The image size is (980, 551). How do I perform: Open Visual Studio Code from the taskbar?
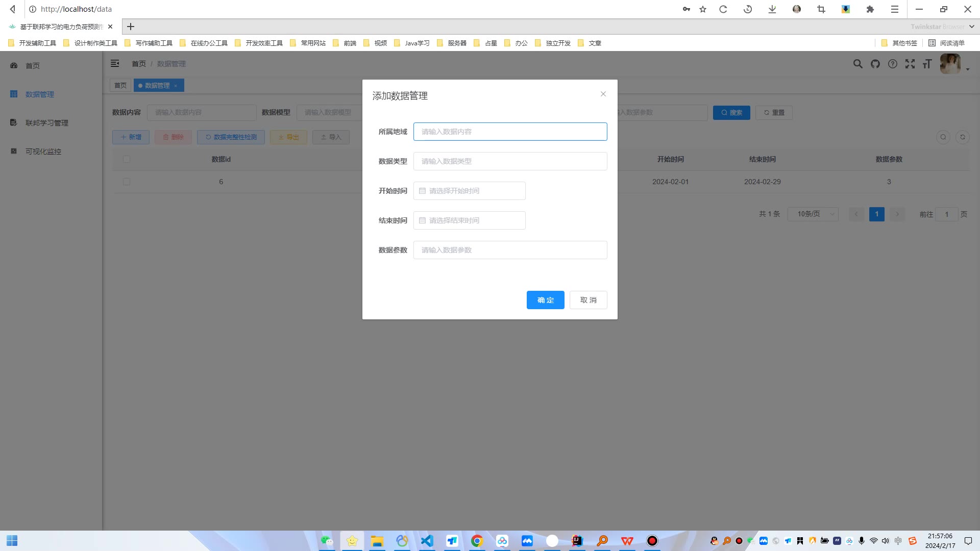[427, 541]
